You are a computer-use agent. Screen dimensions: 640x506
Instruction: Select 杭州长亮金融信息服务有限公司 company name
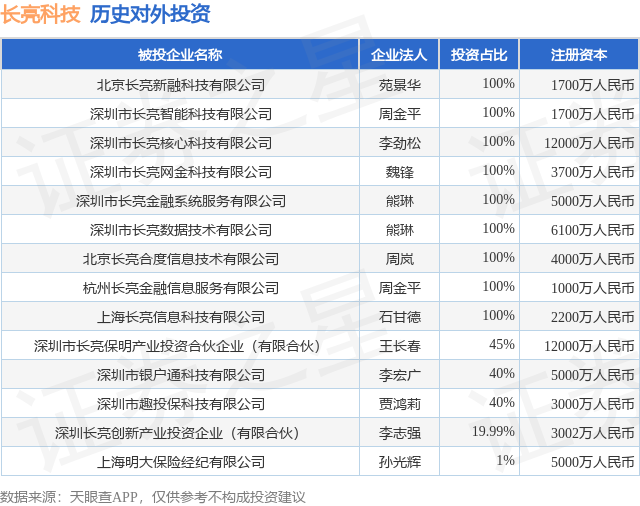181,288
